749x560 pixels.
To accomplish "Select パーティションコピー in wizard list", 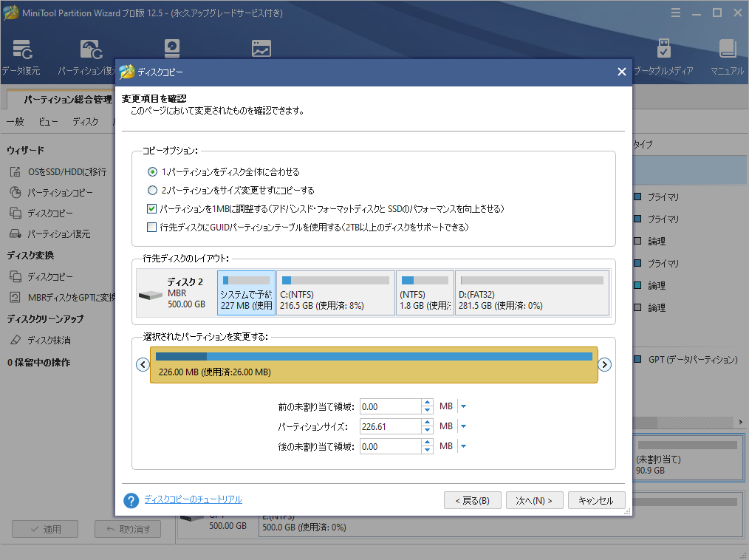I will [51, 193].
